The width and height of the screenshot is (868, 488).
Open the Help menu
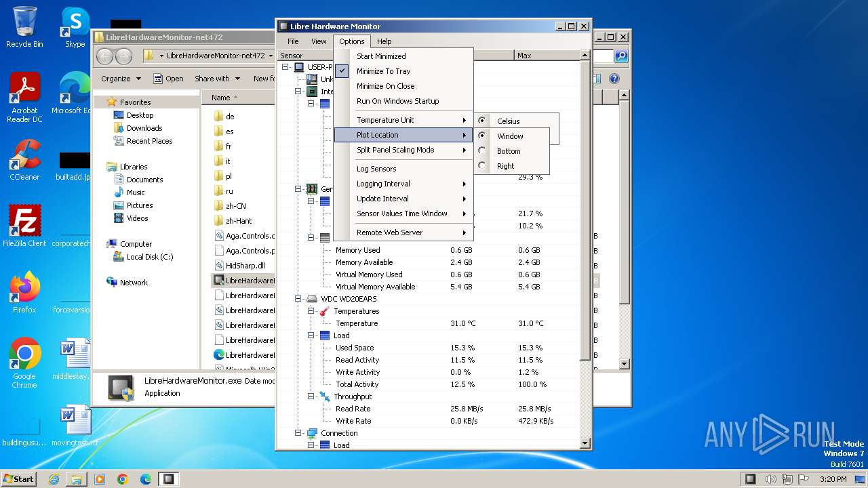[x=384, y=41]
